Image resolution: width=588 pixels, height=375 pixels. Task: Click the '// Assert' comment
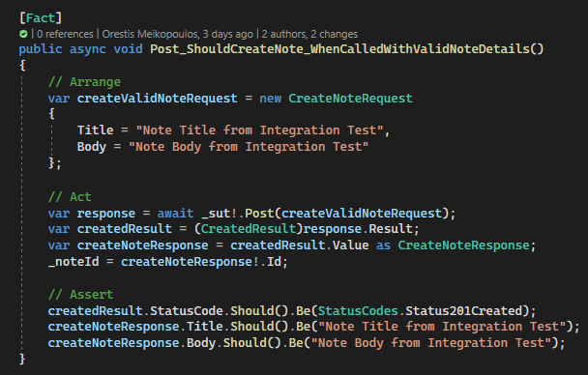[80, 295]
